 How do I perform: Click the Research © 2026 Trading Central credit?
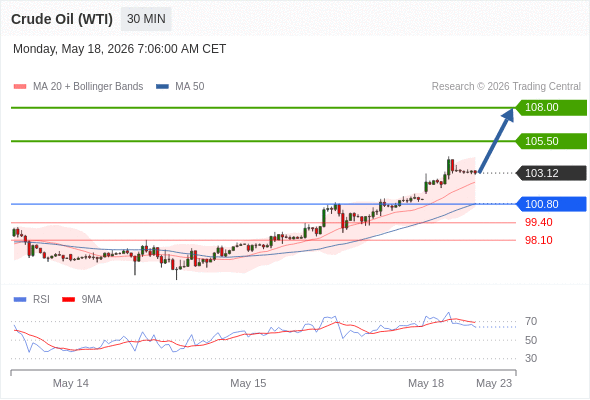(506, 87)
